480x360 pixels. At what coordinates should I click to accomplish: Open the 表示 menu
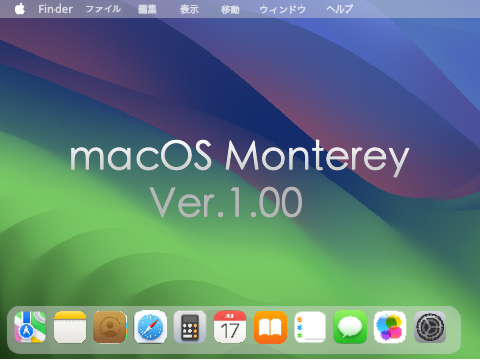click(x=189, y=9)
